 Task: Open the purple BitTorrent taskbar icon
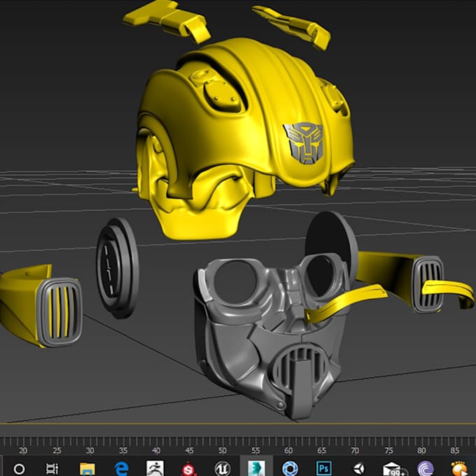[x=425, y=469]
